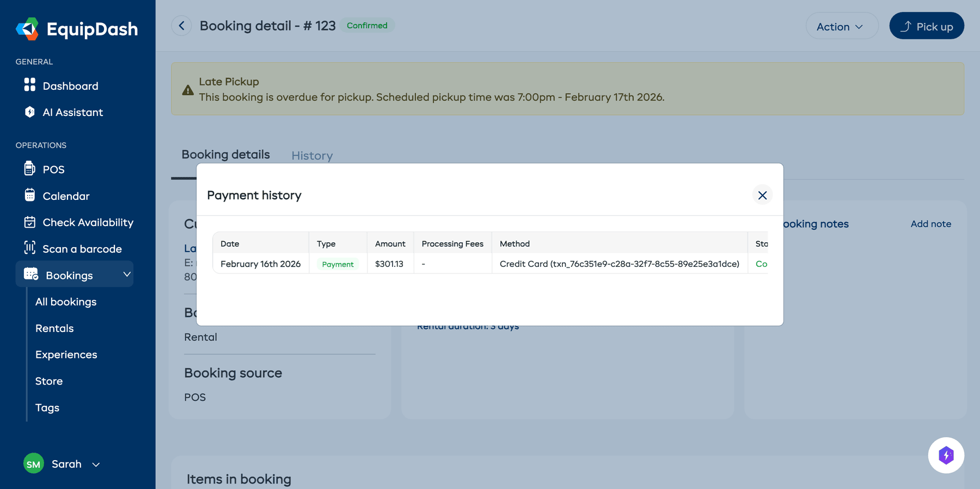Click the Add note link
The image size is (980, 489).
(x=931, y=224)
